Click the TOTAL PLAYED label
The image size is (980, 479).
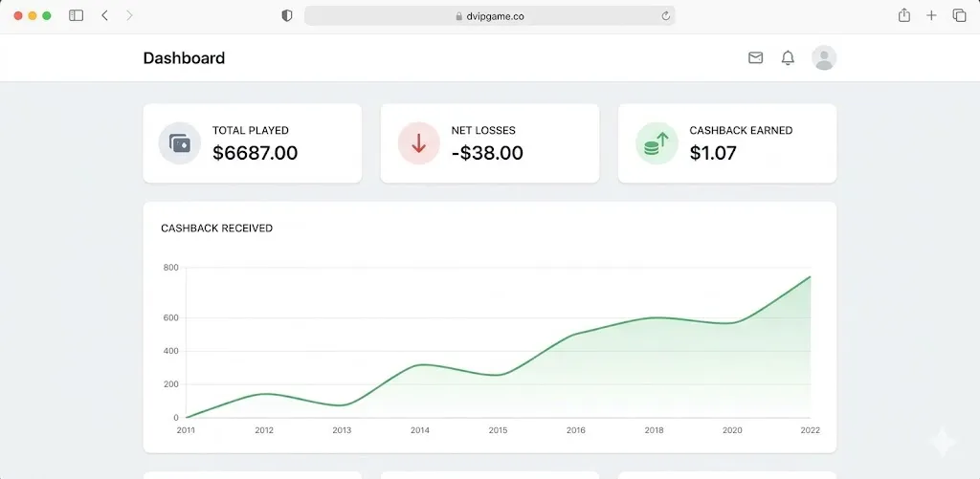[251, 131]
